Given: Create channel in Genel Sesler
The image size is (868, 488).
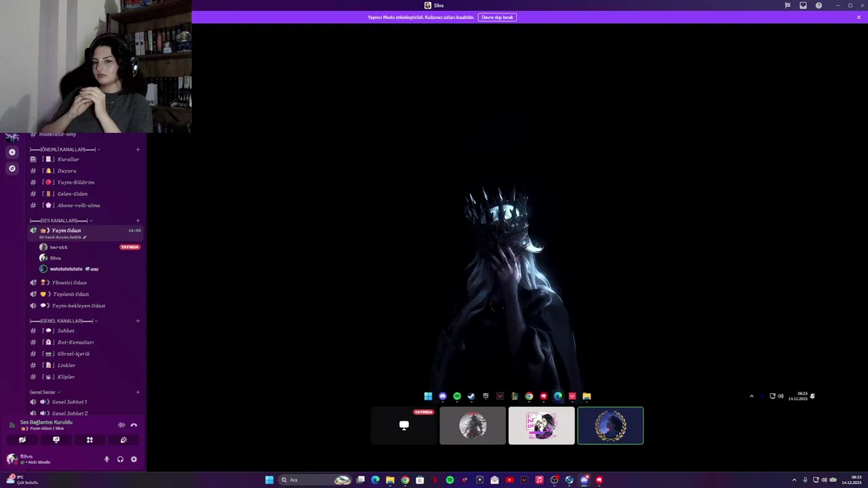Looking at the screenshot, I should pyautogui.click(x=138, y=392).
